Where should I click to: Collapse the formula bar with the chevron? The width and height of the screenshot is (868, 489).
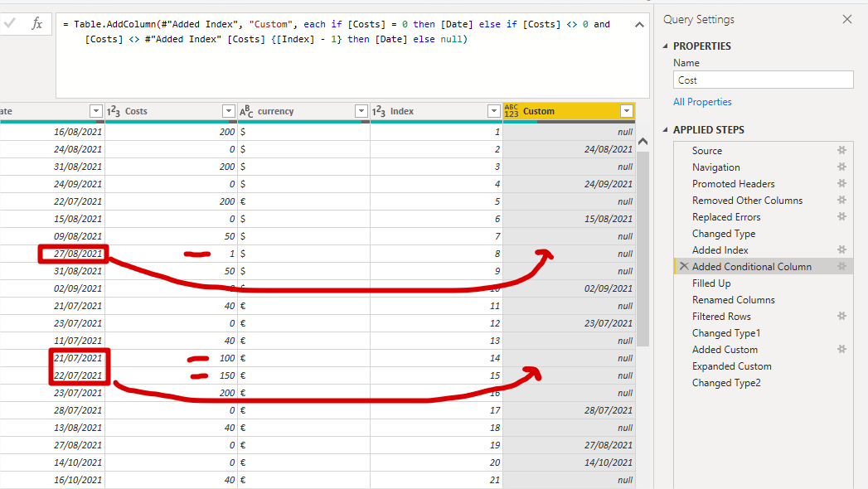[x=639, y=24]
